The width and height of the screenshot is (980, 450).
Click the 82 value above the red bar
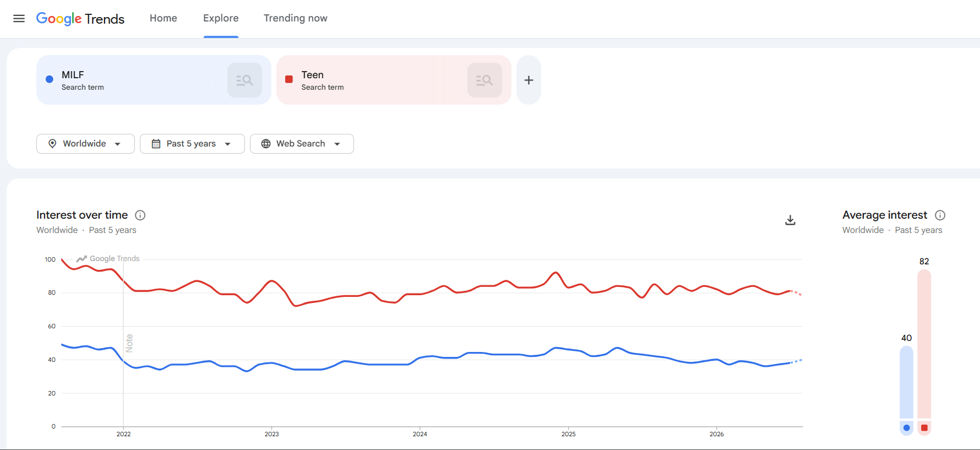point(924,262)
